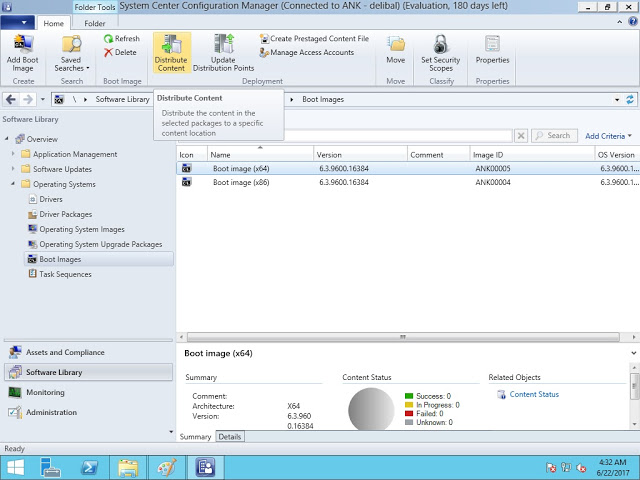This screenshot has height=480, width=640.
Task: Click Delete in the ribbon
Action: (120, 52)
